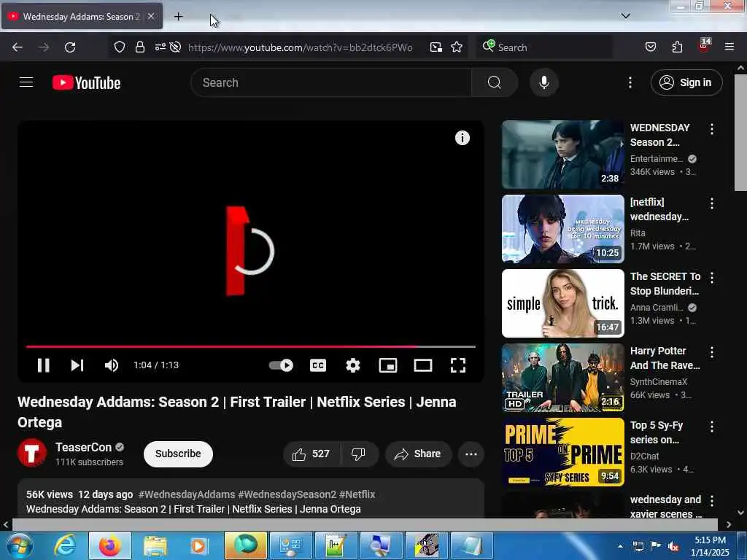
Task: Share the Wednesday Addams trailer
Action: tap(418, 454)
